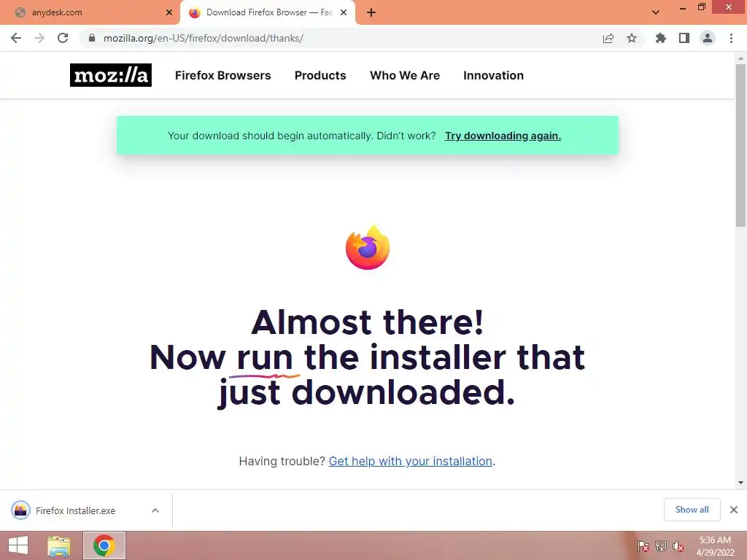Click Show all downloads button
Screen dimensions: 747x560
click(x=692, y=510)
